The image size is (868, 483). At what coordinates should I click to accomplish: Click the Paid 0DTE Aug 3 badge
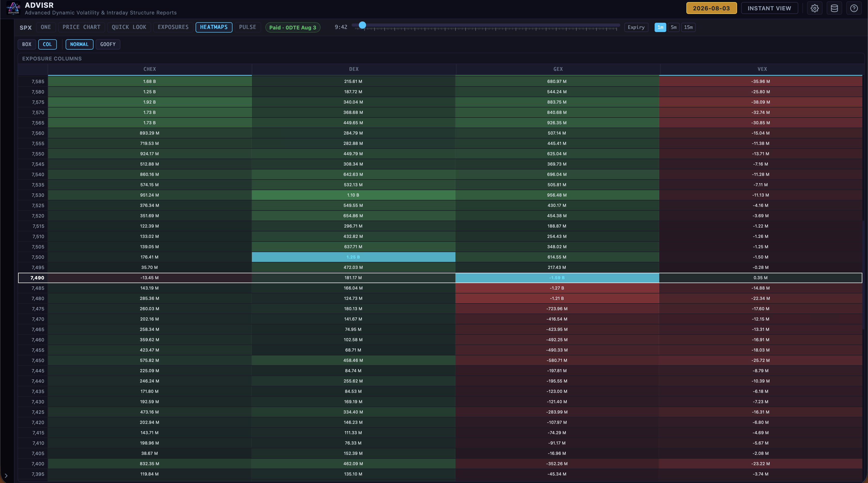coord(292,28)
